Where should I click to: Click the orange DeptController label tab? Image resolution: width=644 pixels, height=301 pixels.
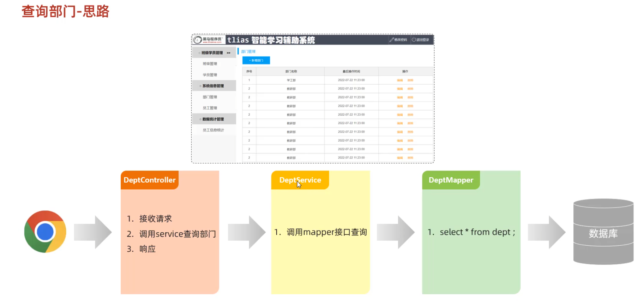pos(150,180)
